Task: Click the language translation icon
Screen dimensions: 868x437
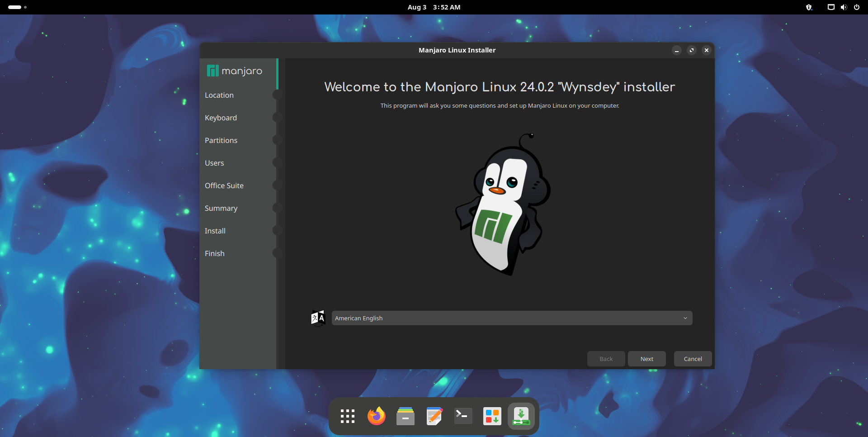Action: point(318,318)
